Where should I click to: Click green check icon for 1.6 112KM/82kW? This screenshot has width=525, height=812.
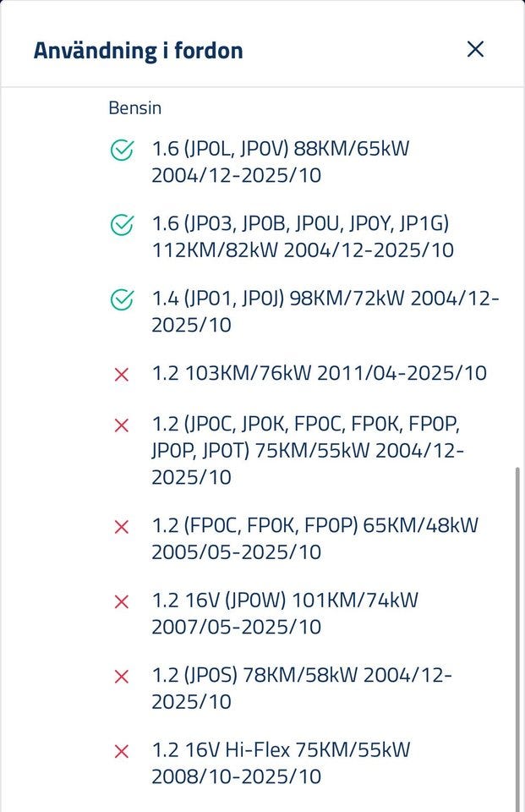[122, 225]
